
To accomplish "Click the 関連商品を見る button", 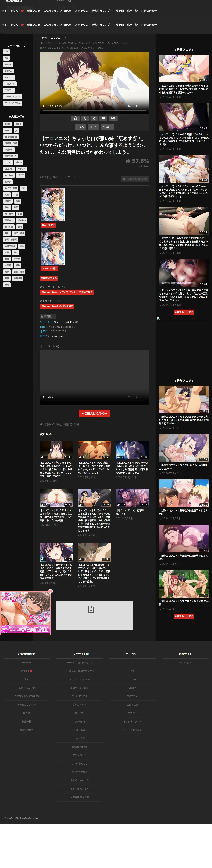I will pos(49,278).
